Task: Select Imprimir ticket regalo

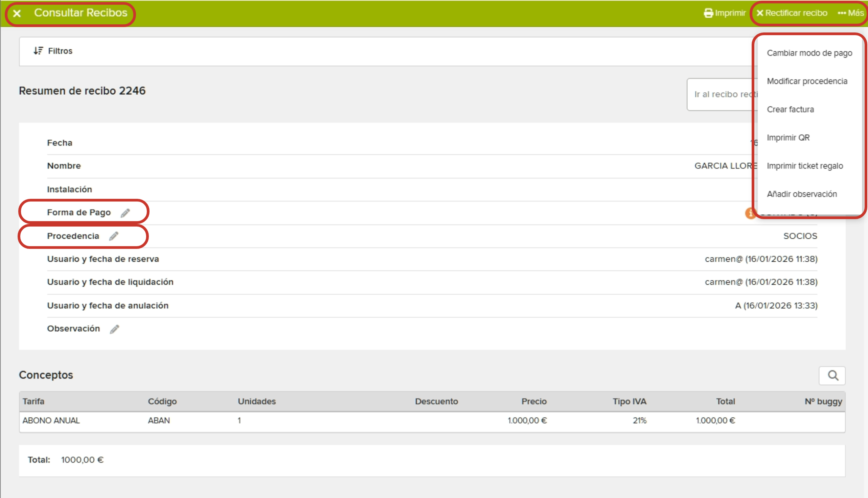Action: pyautogui.click(x=804, y=166)
